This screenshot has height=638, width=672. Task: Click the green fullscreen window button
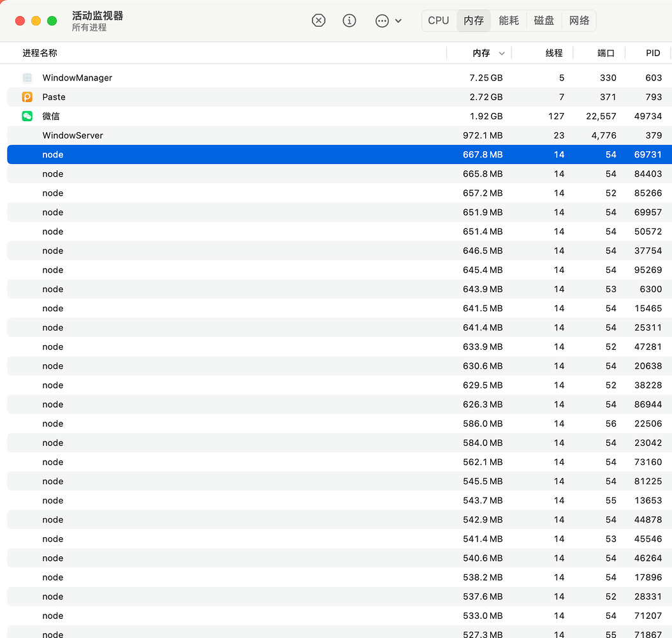[52, 20]
